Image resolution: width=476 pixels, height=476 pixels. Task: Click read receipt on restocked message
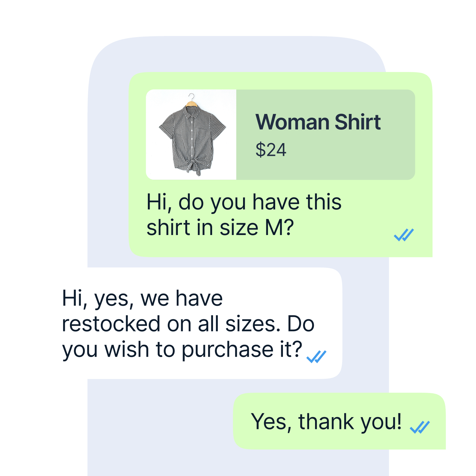[316, 357]
